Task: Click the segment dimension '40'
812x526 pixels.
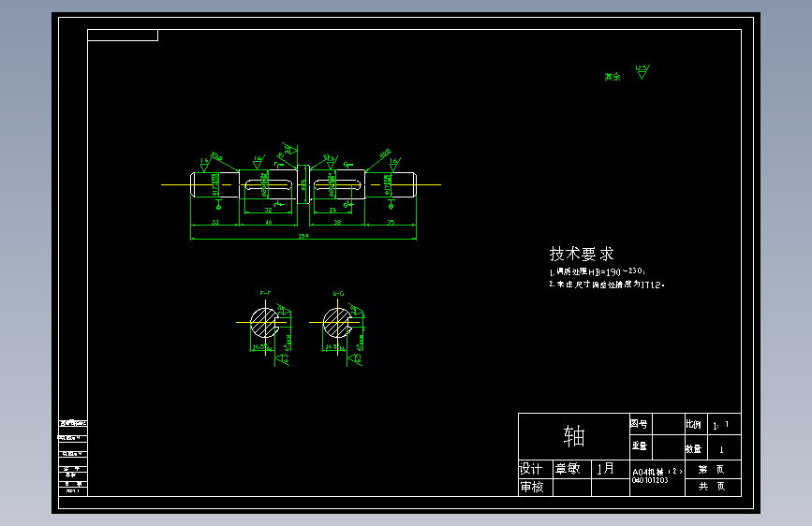Action: [268, 222]
